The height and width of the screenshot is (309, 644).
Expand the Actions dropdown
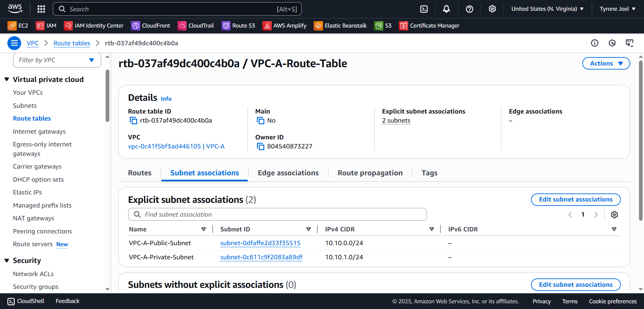point(606,63)
